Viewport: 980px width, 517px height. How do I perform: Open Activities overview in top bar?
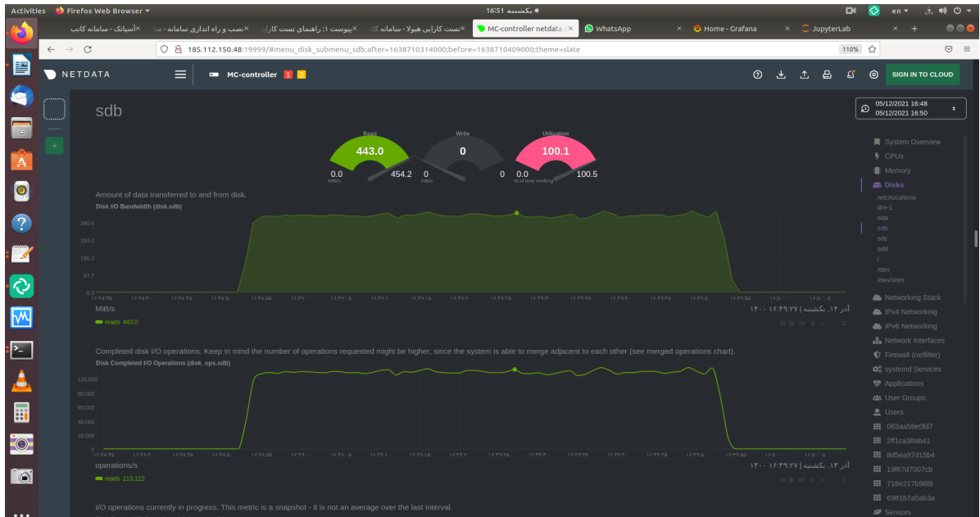pos(28,11)
